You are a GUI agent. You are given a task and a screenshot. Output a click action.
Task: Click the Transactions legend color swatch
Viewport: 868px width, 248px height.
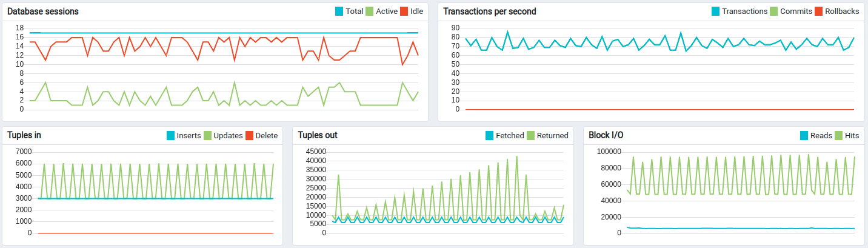click(715, 12)
